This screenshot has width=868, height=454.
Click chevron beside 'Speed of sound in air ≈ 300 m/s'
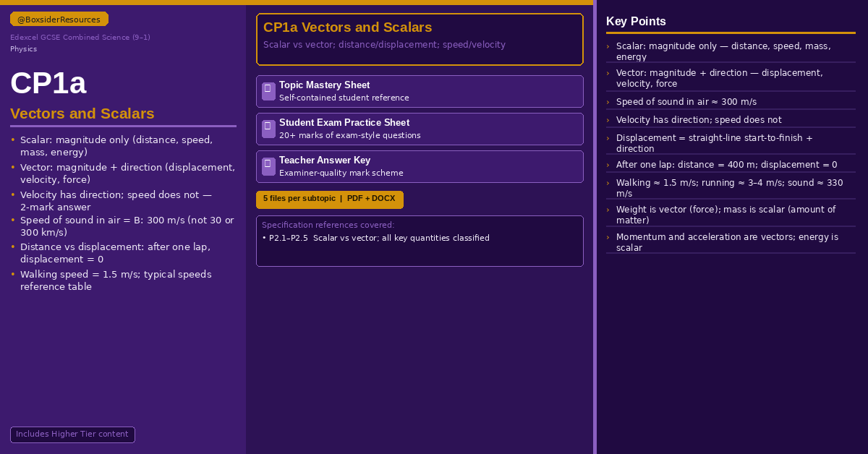pyautogui.click(x=608, y=102)
